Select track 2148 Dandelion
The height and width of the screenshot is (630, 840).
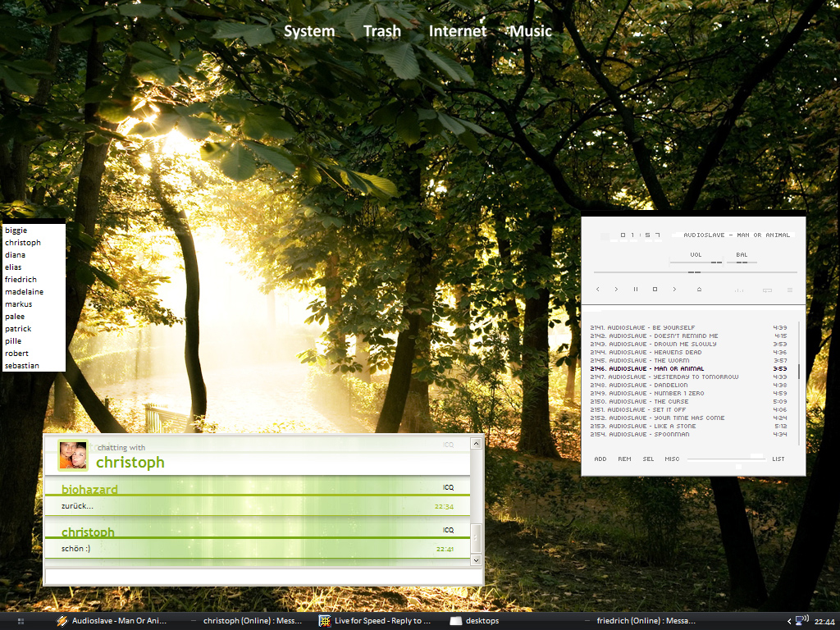tap(688, 386)
